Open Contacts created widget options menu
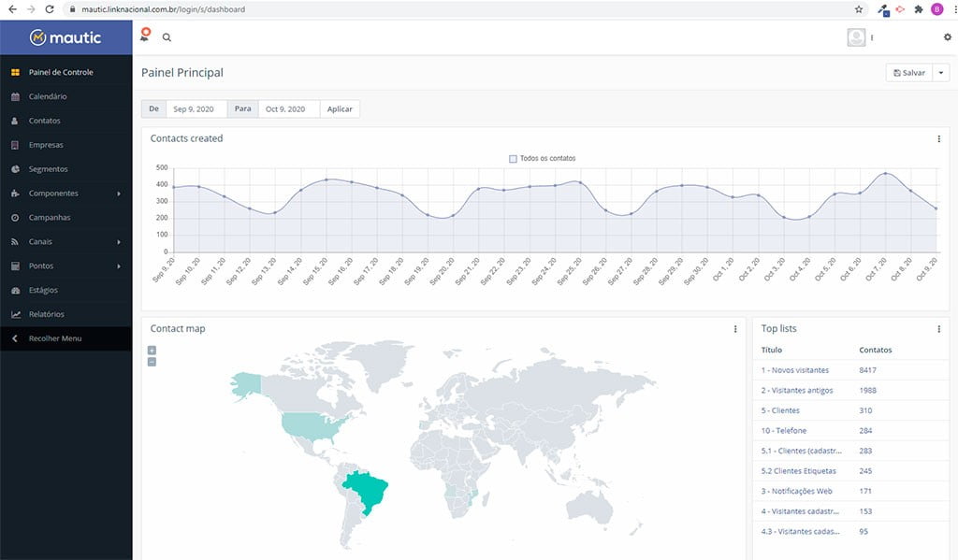The height and width of the screenshot is (560, 958). tap(938, 139)
